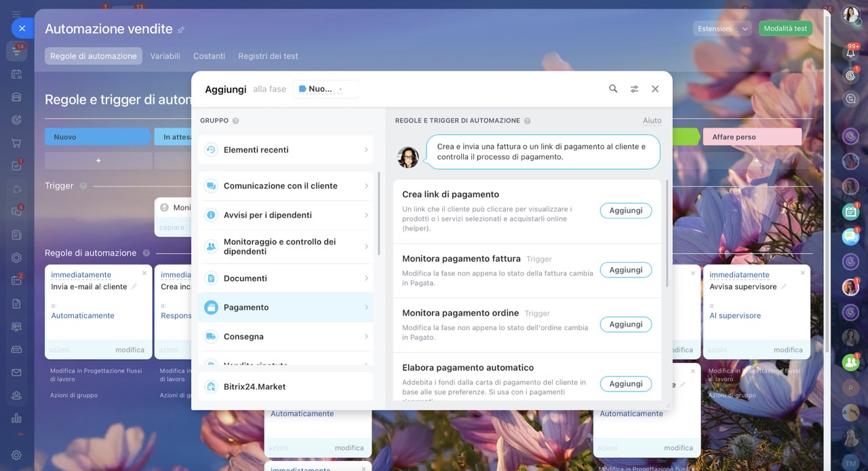Select the Pagamento group

click(x=285, y=307)
